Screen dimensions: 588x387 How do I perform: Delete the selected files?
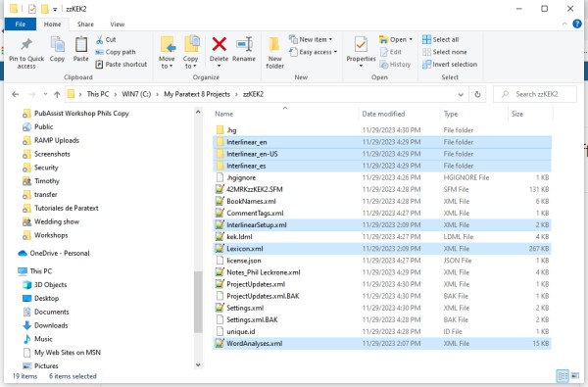coord(219,48)
